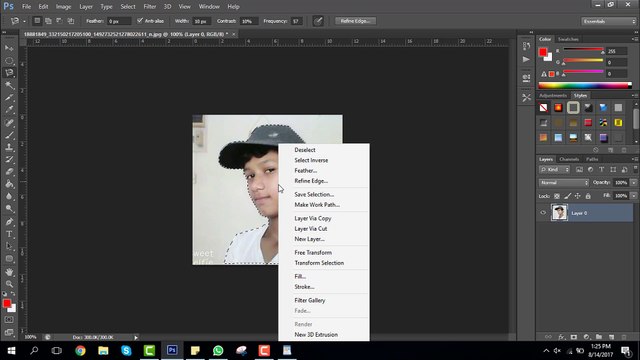Viewport: 640px width, 360px height.
Task: Choose Select Inverse from context menu
Action: coord(311,160)
